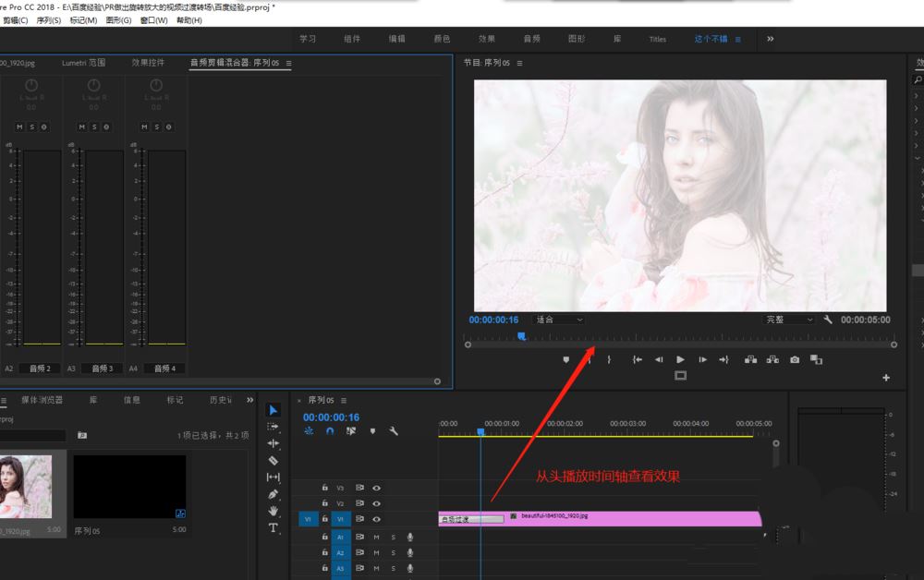The width and height of the screenshot is (924, 580).
Task: Open program monitor settings wrench
Action: [x=828, y=320]
